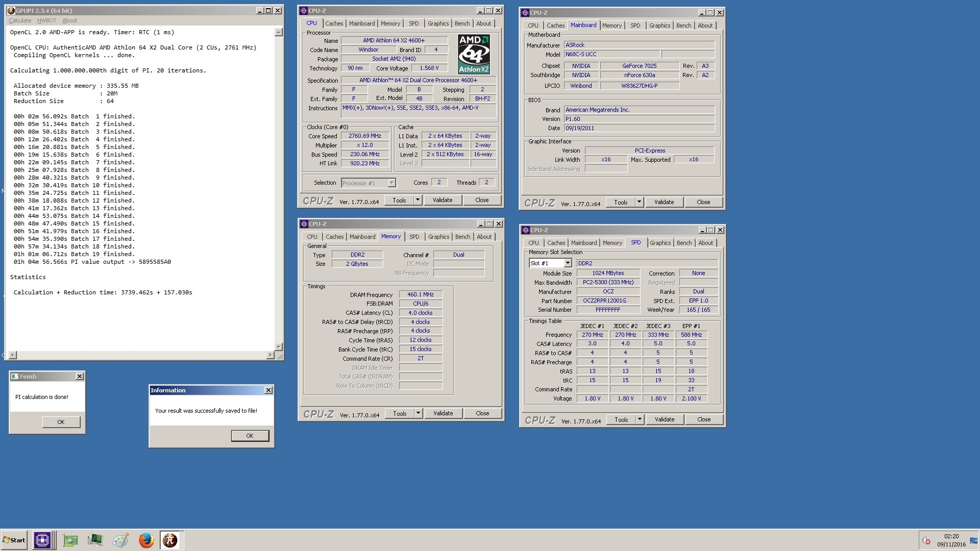Expand Tools dropdown arrow in CPU window
980x551 pixels.
(x=418, y=200)
